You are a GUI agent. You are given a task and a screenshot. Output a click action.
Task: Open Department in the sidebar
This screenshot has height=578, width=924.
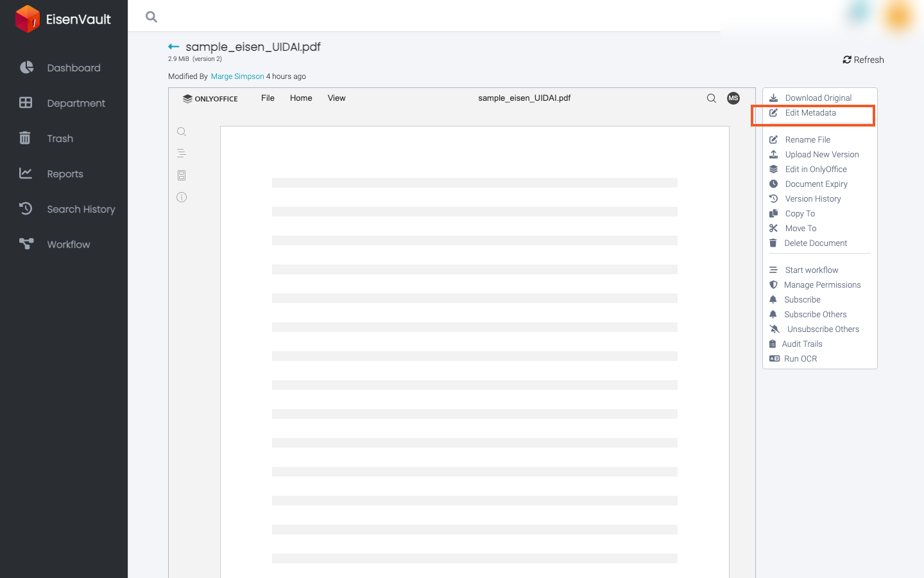click(76, 103)
